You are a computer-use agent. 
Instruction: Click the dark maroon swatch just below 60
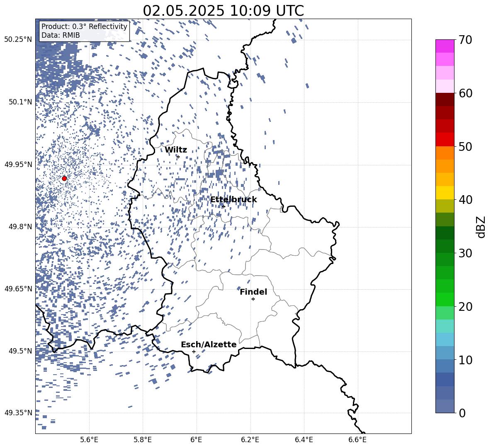pos(445,99)
